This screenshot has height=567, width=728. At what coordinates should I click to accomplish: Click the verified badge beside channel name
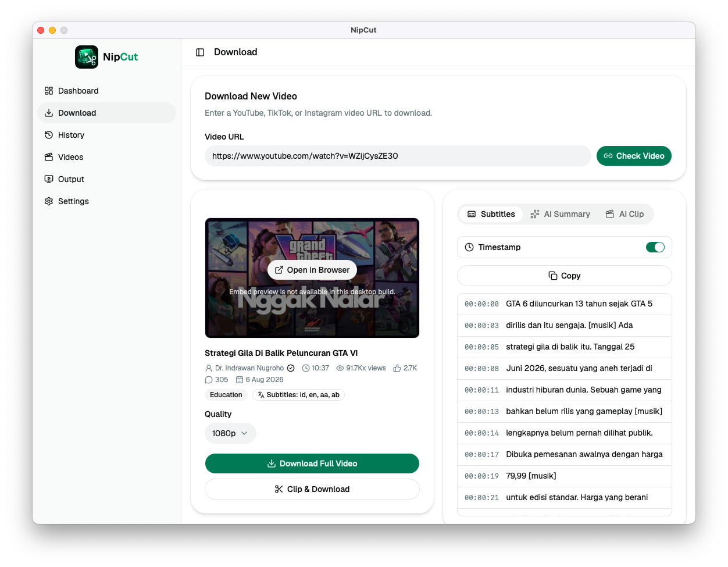[x=291, y=368]
